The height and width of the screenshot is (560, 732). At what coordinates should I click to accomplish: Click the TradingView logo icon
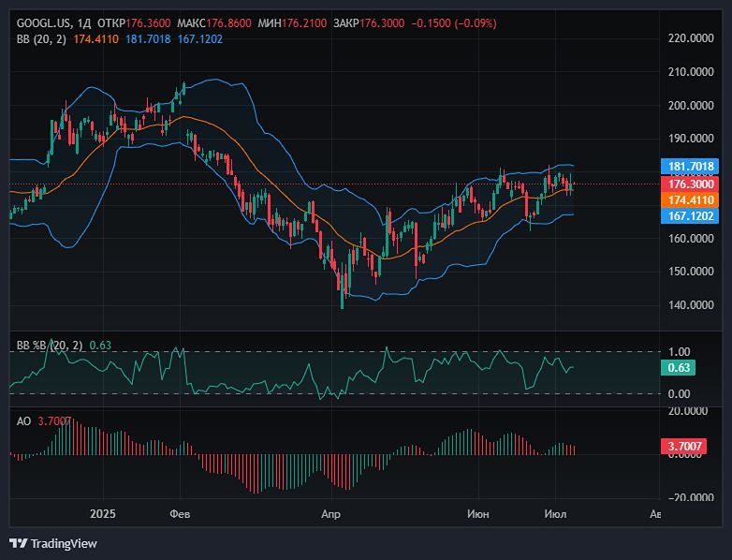pos(18,543)
